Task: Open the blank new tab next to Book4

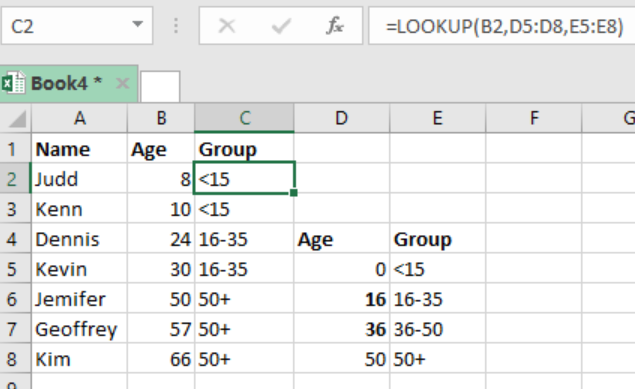Action: coord(160,86)
